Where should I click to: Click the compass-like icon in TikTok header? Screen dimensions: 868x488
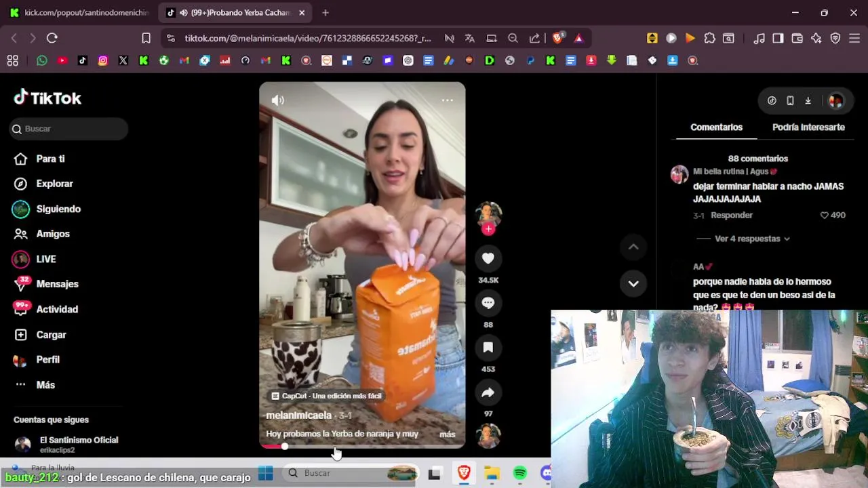click(772, 101)
